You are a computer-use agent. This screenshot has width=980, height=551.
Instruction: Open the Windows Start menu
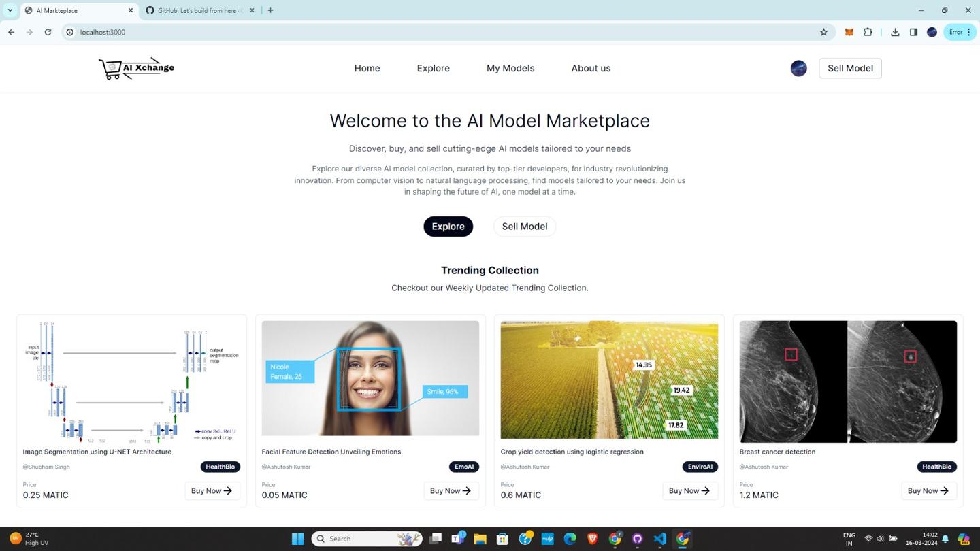point(297,539)
